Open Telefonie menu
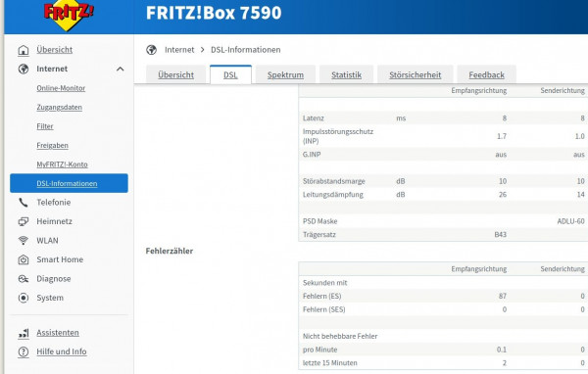Viewport: 588px width, 374px height. point(54,203)
